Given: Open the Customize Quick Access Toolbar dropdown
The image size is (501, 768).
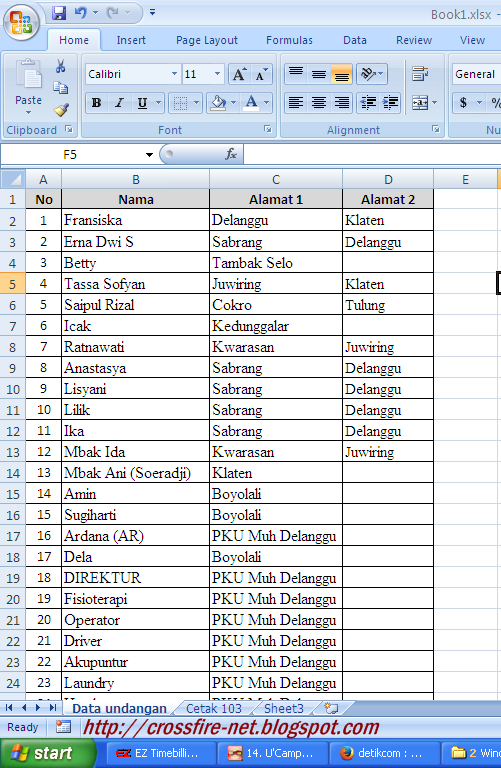Looking at the screenshot, I should [x=152, y=12].
